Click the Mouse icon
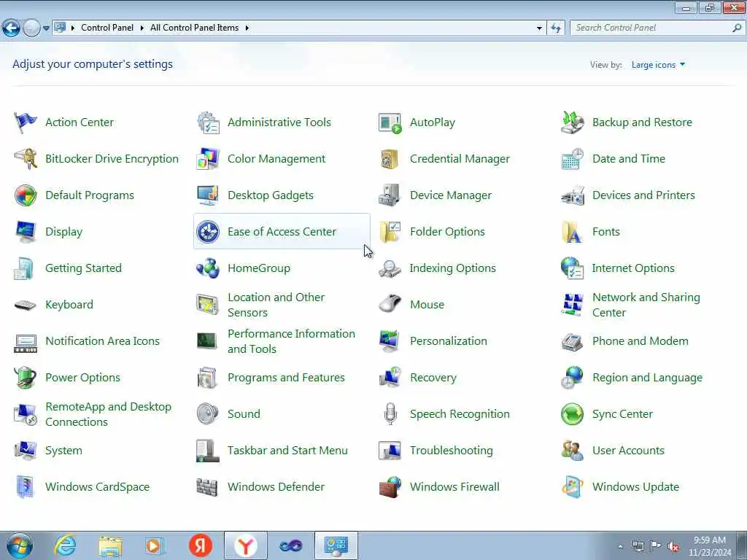747x560 pixels. click(x=390, y=304)
